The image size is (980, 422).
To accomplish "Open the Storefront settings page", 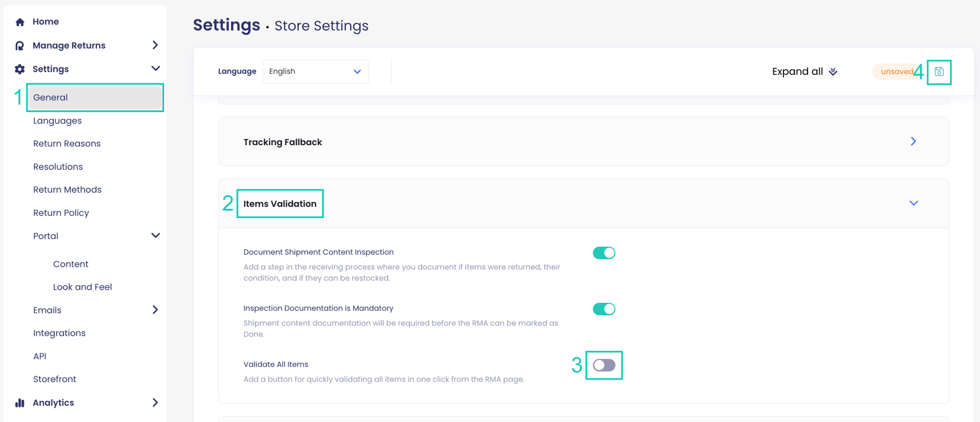I will point(54,379).
